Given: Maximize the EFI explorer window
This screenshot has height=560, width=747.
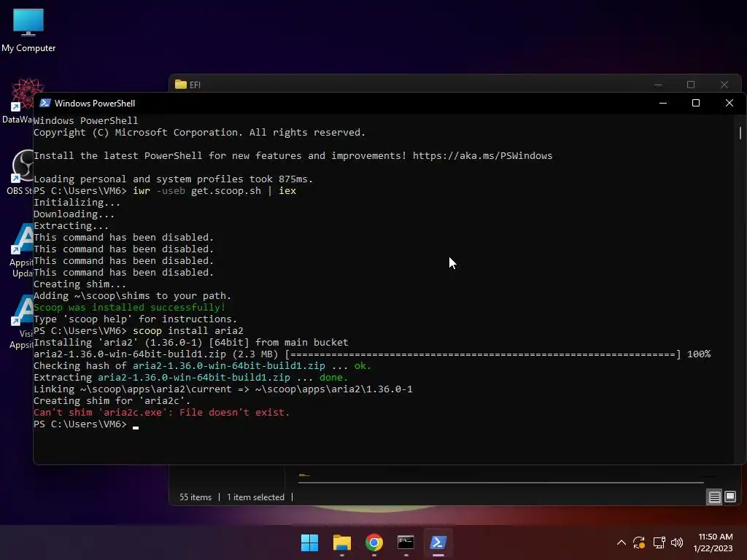Looking at the screenshot, I should pos(691,85).
